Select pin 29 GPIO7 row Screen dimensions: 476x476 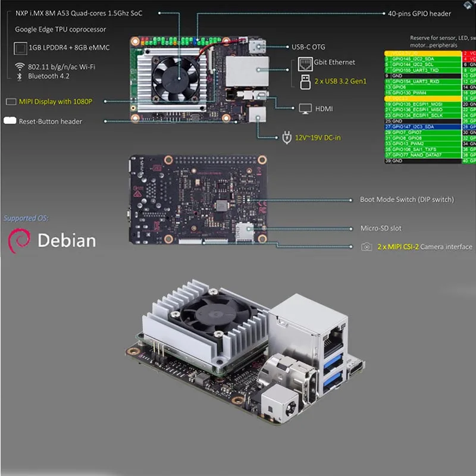tap(423, 132)
